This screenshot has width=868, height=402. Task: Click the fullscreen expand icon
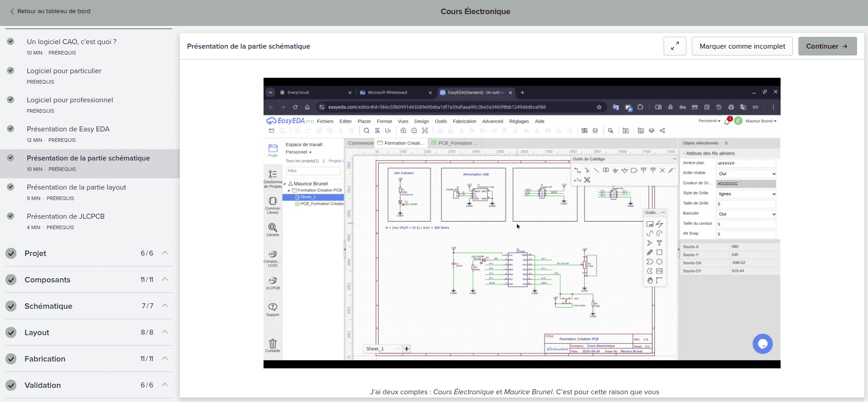(x=675, y=46)
